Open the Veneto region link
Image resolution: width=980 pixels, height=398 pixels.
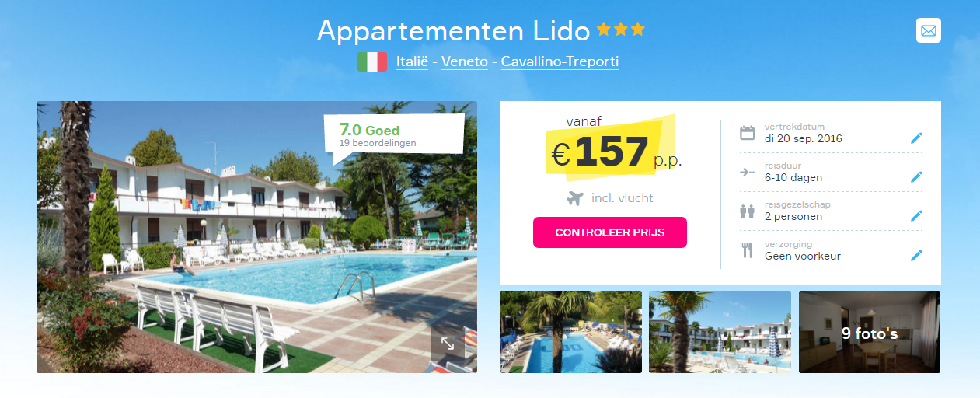tap(465, 61)
